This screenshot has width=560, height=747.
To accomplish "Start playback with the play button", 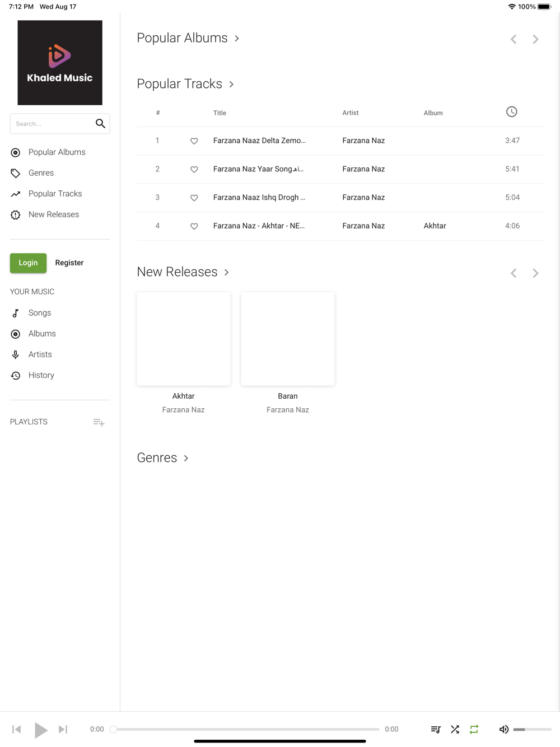I will pyautogui.click(x=41, y=730).
